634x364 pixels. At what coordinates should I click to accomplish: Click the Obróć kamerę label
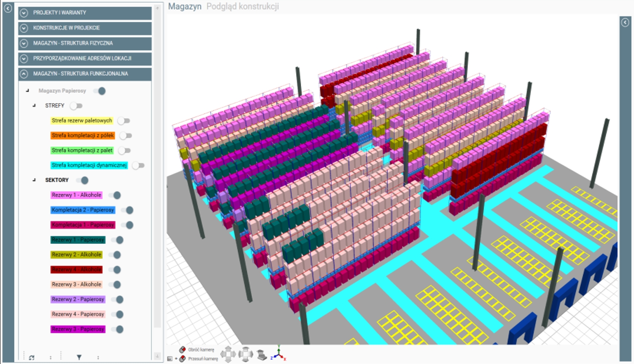coord(201,350)
